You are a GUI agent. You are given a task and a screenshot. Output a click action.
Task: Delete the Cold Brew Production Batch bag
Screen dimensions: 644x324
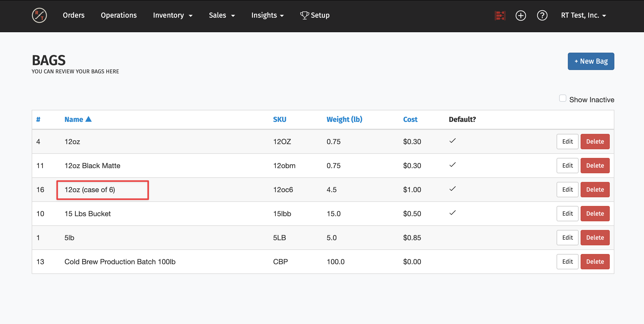coord(595,262)
